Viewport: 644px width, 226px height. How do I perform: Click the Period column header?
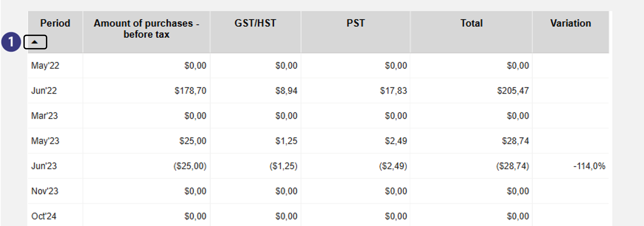[55, 23]
